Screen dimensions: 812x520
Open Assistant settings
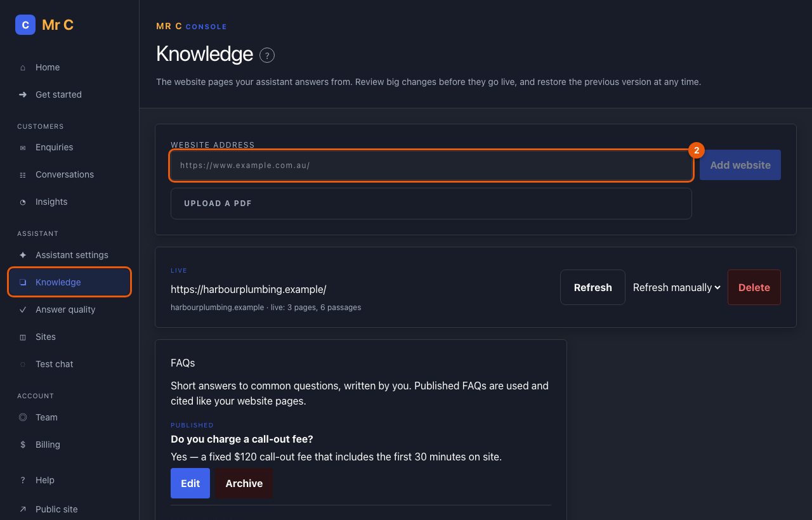point(70,255)
